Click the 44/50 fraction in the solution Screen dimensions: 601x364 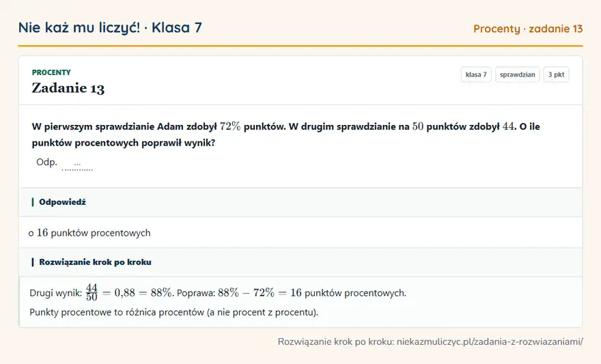point(92,292)
